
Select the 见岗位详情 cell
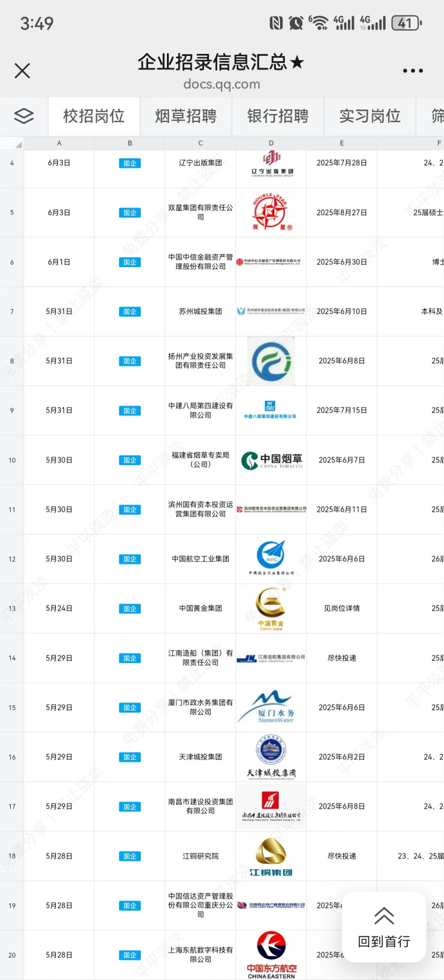tap(342, 608)
